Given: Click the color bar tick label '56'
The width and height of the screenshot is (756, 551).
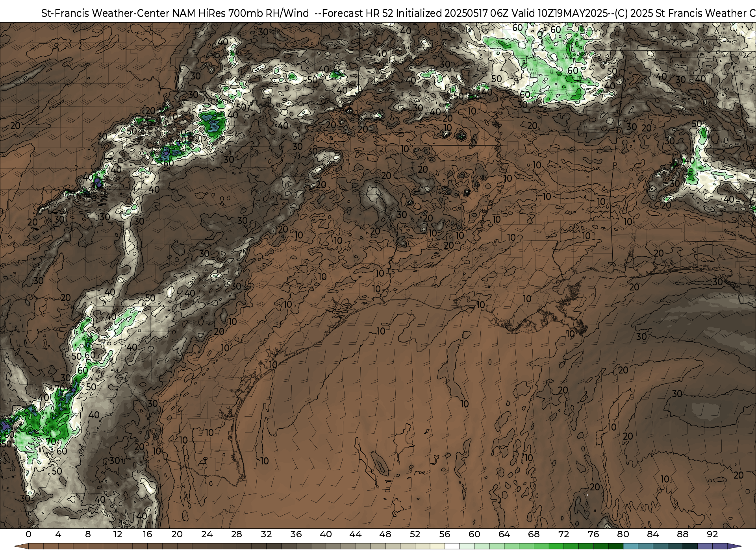Looking at the screenshot, I should coord(445,534).
